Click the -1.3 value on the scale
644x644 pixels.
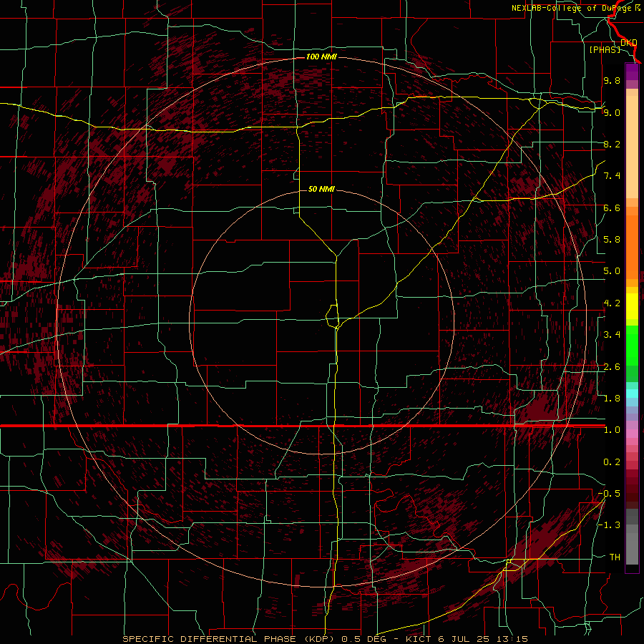pos(609,525)
